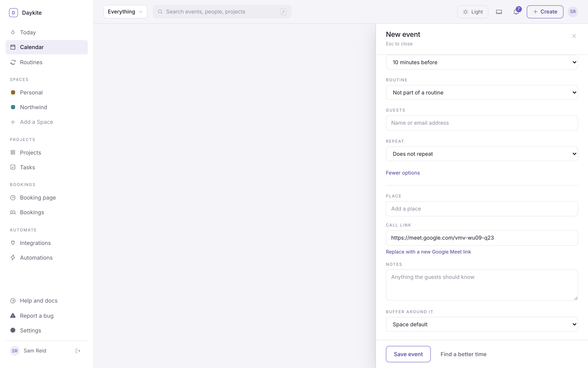Click the Daykite logo icon

click(x=13, y=13)
